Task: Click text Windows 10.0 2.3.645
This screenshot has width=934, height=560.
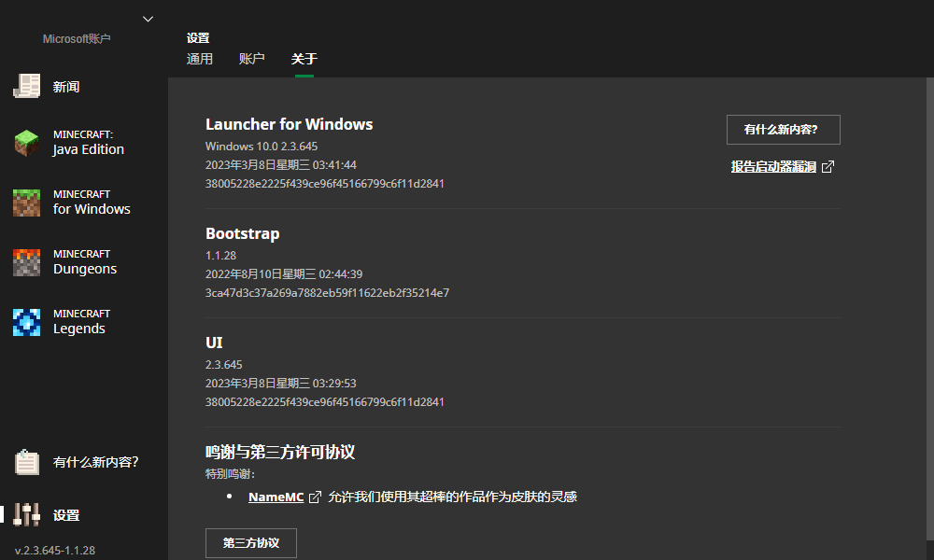Action: 262,146
